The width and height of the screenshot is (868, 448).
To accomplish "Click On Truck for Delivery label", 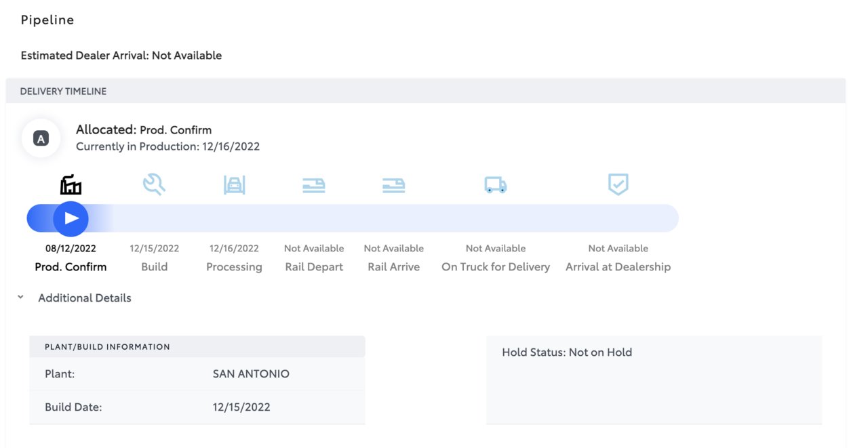I will 496,267.
